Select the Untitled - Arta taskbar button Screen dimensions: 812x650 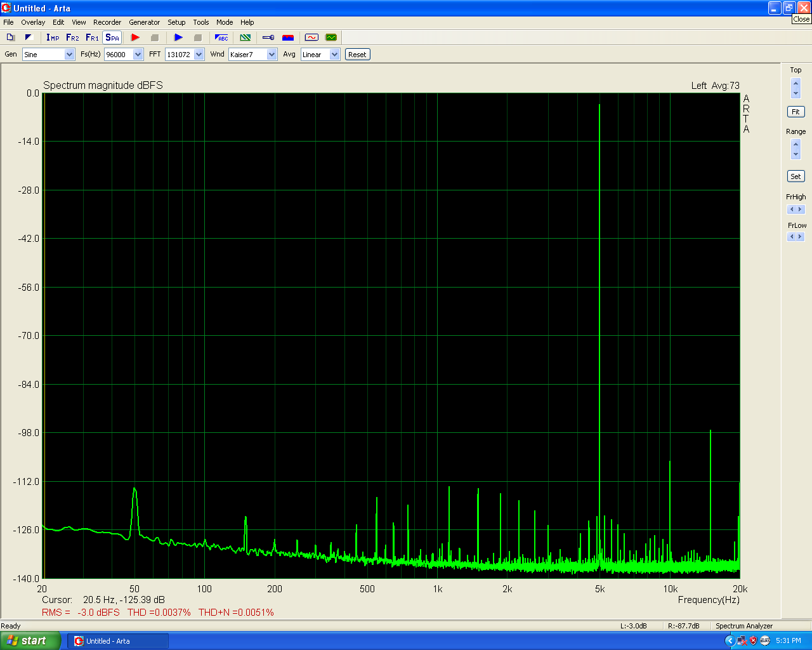(118, 641)
